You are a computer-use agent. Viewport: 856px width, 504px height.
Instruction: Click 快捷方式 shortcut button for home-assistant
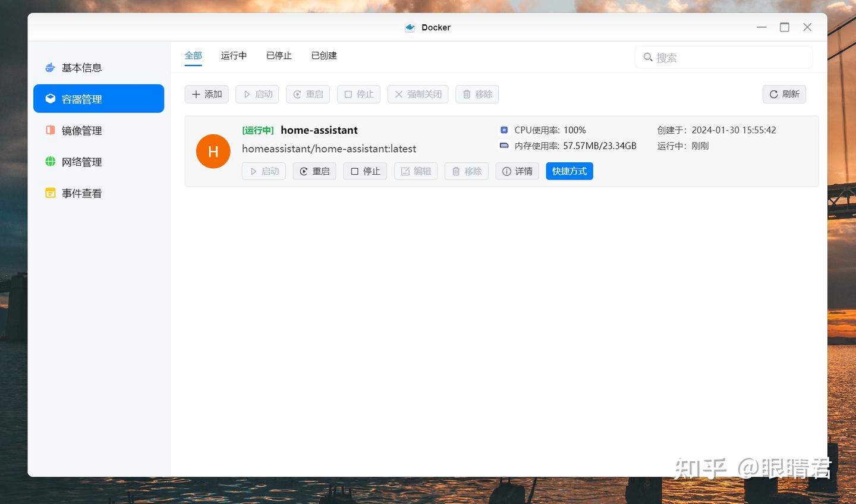click(569, 171)
